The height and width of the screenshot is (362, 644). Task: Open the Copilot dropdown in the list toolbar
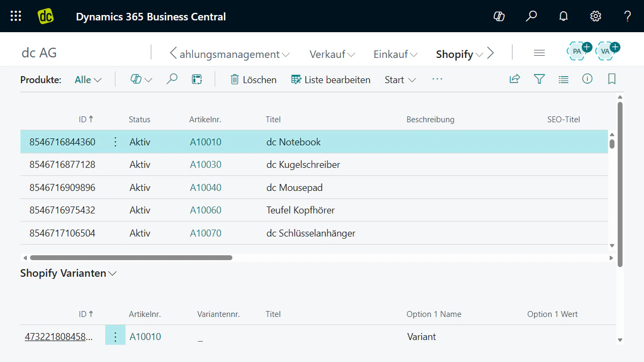coord(142,79)
